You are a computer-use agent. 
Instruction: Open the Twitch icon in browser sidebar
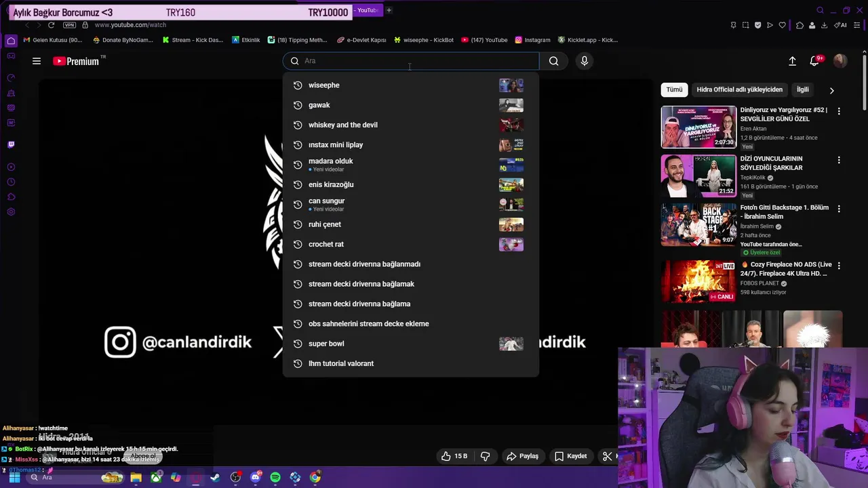[x=11, y=144]
